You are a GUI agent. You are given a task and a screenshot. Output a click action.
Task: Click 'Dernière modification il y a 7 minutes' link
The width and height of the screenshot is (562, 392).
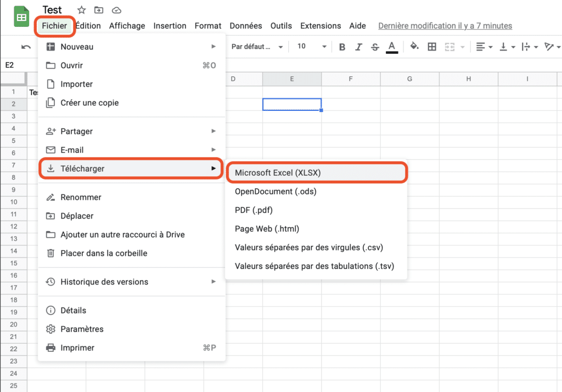point(445,26)
